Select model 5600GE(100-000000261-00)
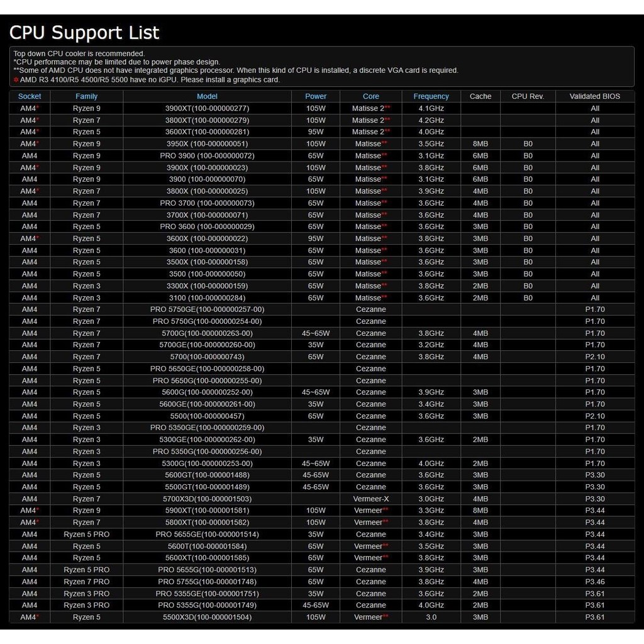644x644 pixels. coord(207,404)
